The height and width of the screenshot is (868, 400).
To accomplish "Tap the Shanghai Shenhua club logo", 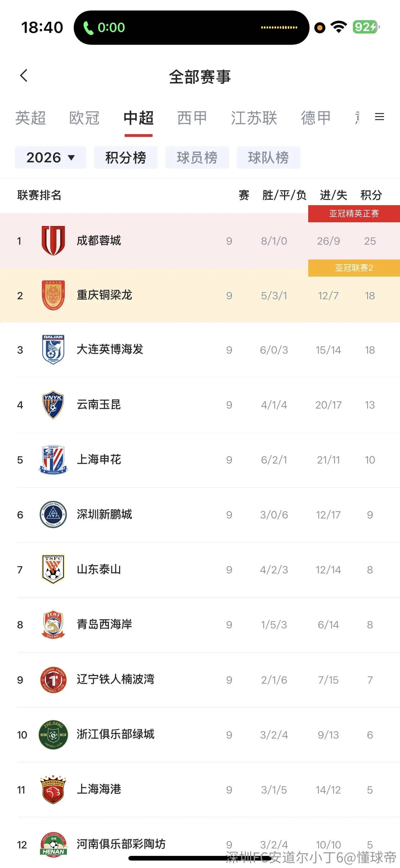I will [x=53, y=459].
